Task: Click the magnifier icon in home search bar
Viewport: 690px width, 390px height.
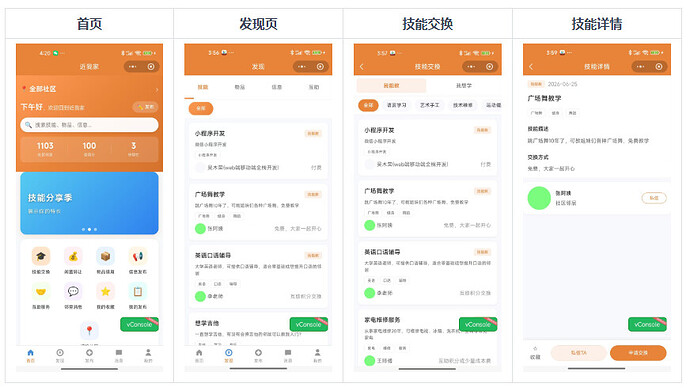Action: pos(28,125)
